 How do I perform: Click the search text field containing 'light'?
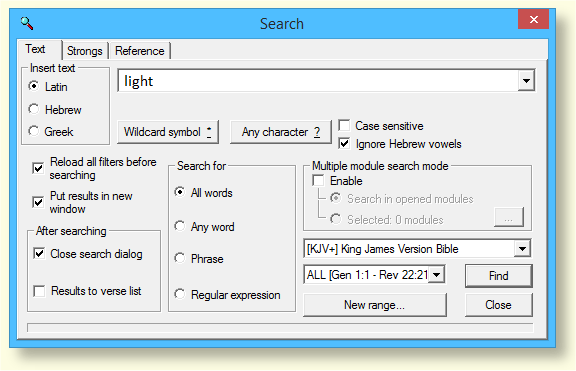coord(318,80)
